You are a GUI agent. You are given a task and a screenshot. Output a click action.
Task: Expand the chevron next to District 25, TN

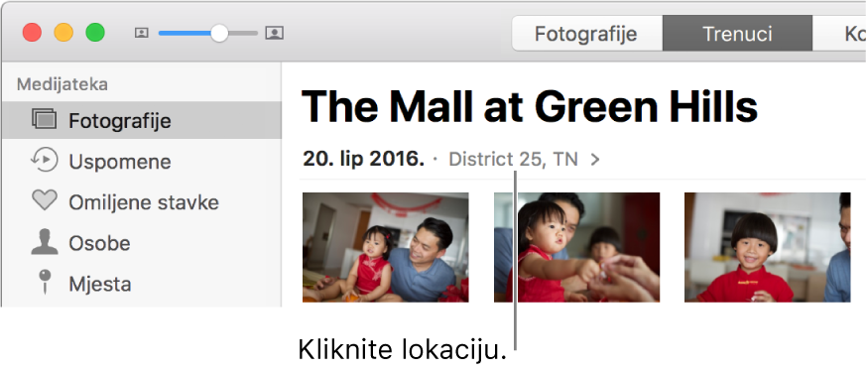(x=595, y=160)
